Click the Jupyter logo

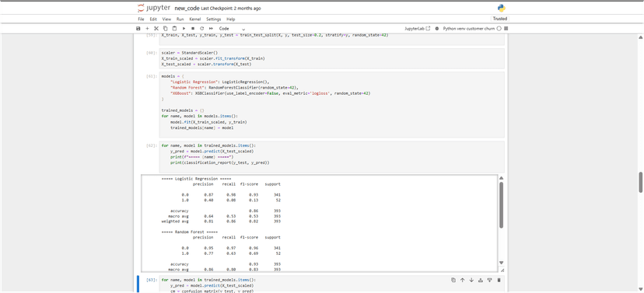(x=154, y=8)
